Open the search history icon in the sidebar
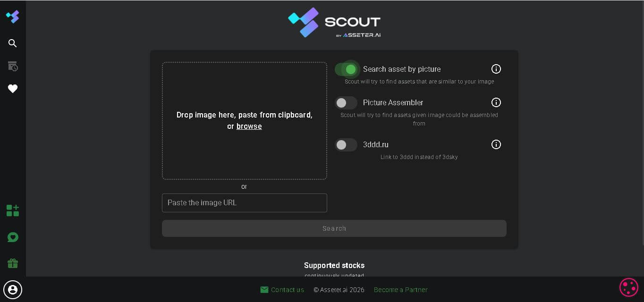The height and width of the screenshot is (302, 644). pyautogui.click(x=12, y=66)
